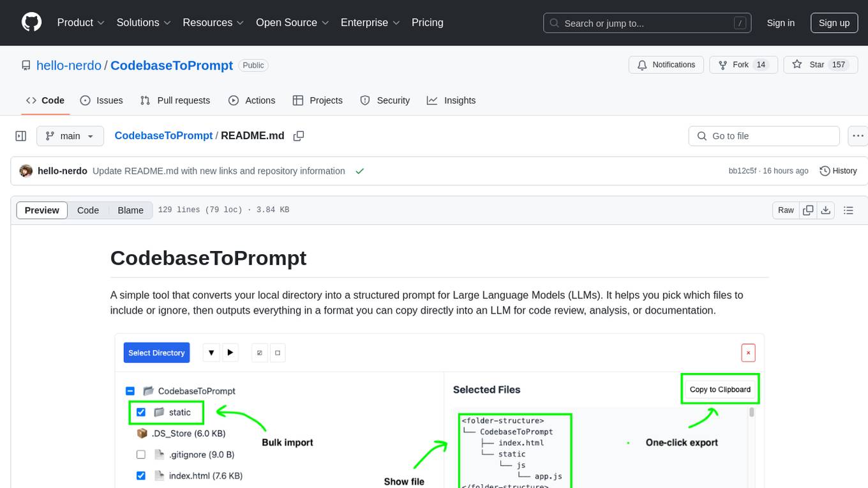Open the Insights tab
Image resolution: width=868 pixels, height=488 pixels.
pos(451,100)
